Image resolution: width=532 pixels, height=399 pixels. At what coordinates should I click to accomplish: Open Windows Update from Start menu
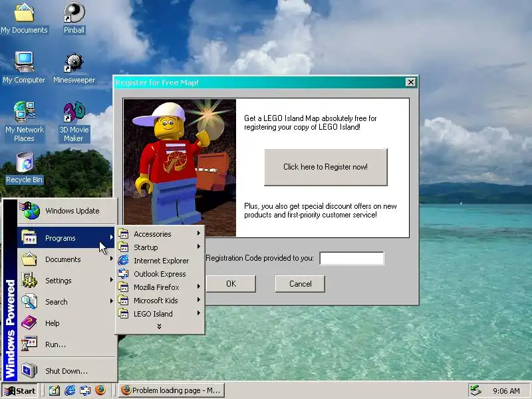pyautogui.click(x=67, y=211)
